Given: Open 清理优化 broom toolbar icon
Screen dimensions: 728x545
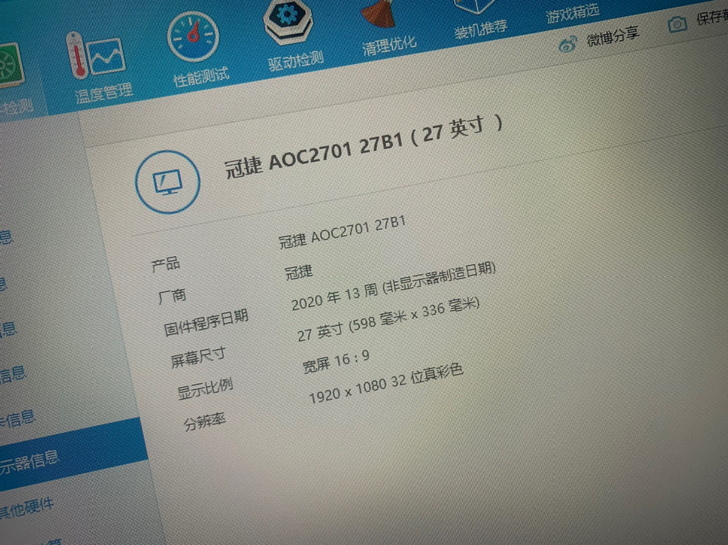Looking at the screenshot, I should 379,14.
